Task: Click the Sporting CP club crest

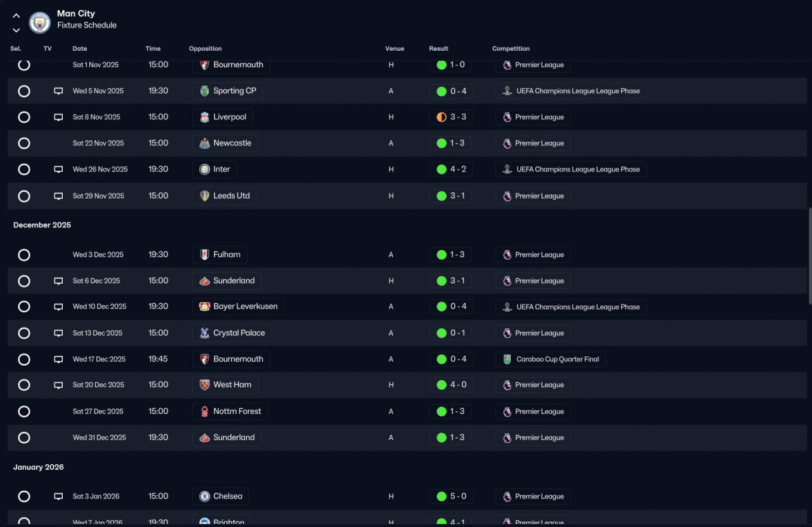Action: coord(204,91)
